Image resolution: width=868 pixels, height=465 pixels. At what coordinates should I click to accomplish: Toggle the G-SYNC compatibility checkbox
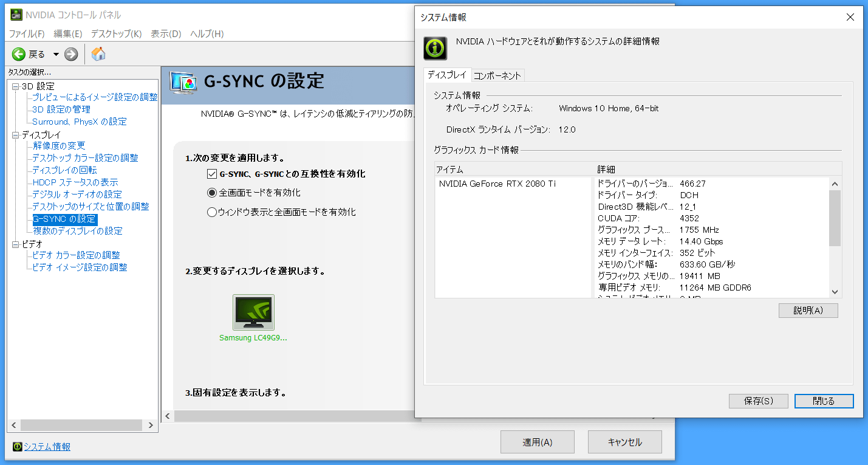[x=212, y=174]
